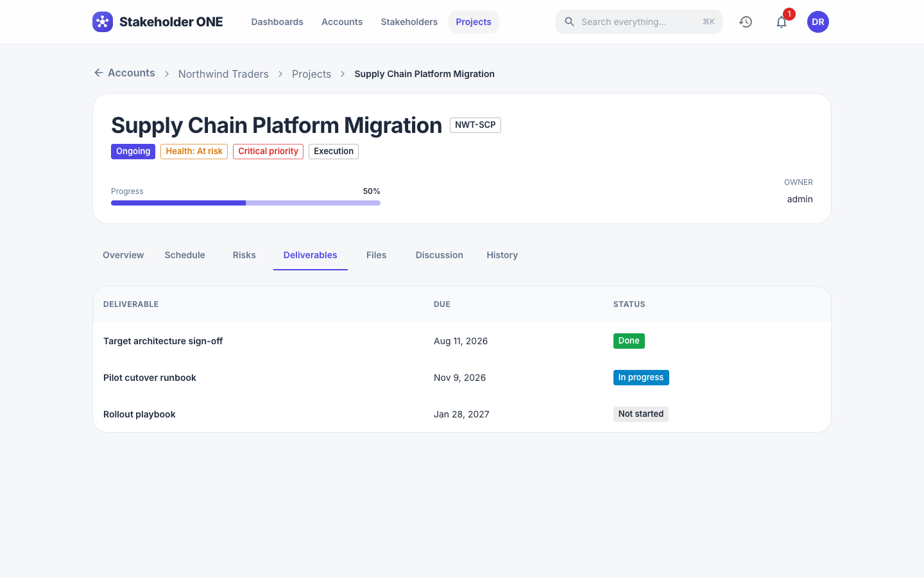Click the Stakeholder ONE logo icon

(x=103, y=22)
